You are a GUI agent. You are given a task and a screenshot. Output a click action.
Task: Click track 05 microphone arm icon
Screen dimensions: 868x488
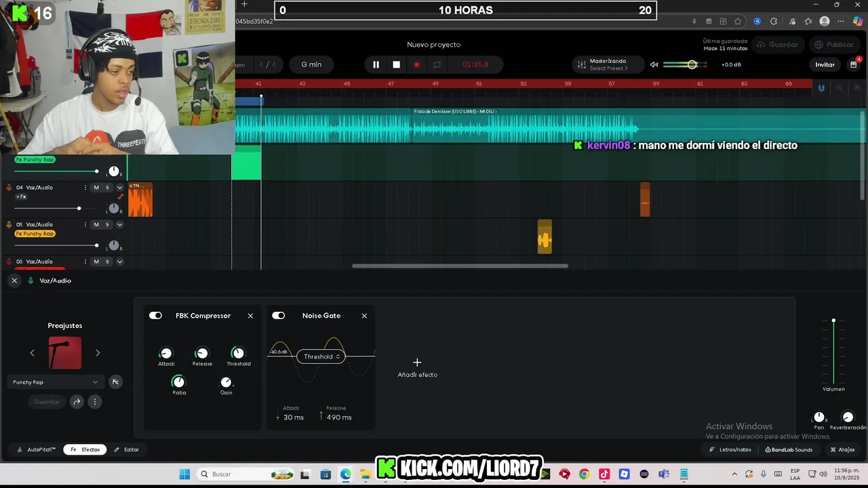[9, 224]
